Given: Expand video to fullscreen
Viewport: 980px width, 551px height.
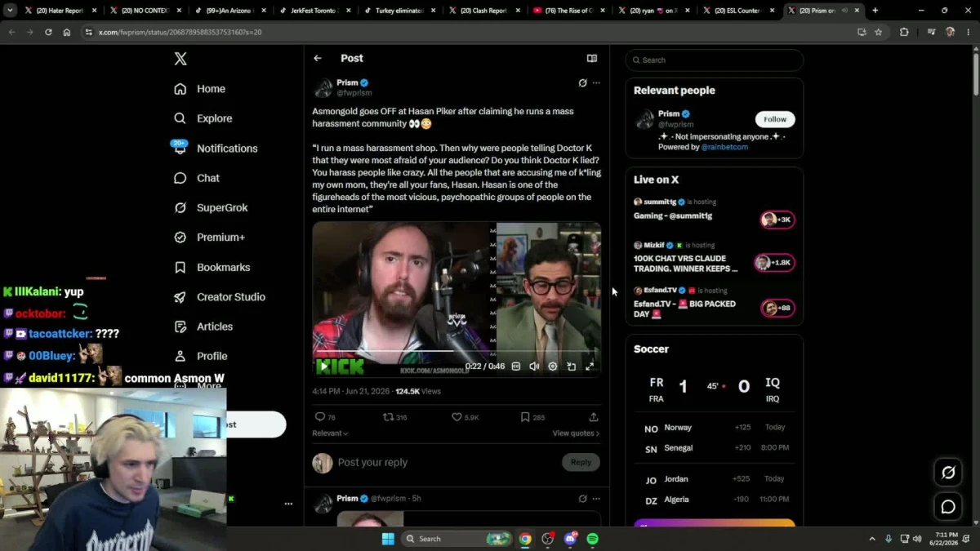Looking at the screenshot, I should [590, 367].
